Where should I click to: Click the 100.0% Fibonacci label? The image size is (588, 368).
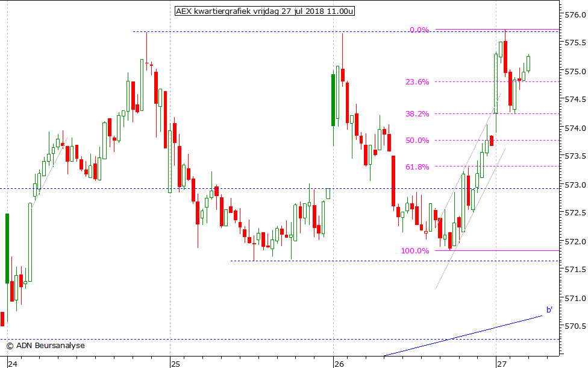pos(415,251)
